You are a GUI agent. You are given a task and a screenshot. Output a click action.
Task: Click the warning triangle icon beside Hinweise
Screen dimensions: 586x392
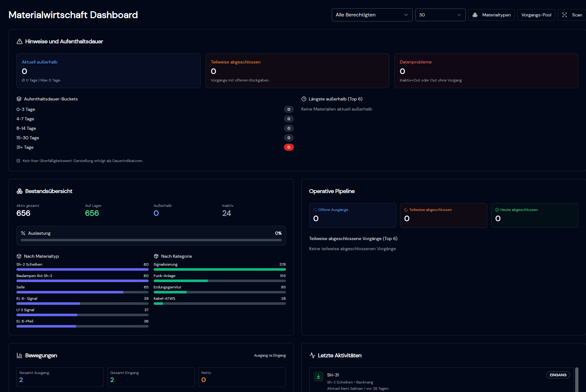pos(20,42)
